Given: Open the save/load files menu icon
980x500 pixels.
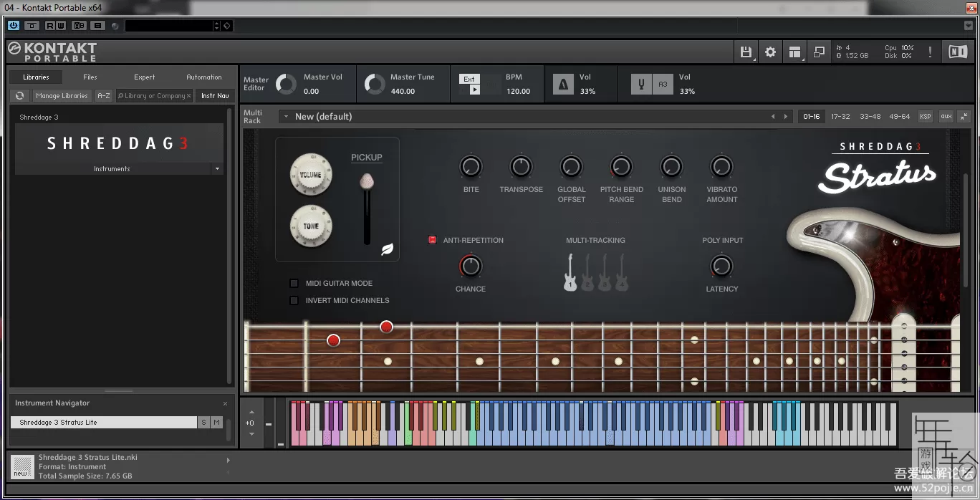Looking at the screenshot, I should (746, 52).
